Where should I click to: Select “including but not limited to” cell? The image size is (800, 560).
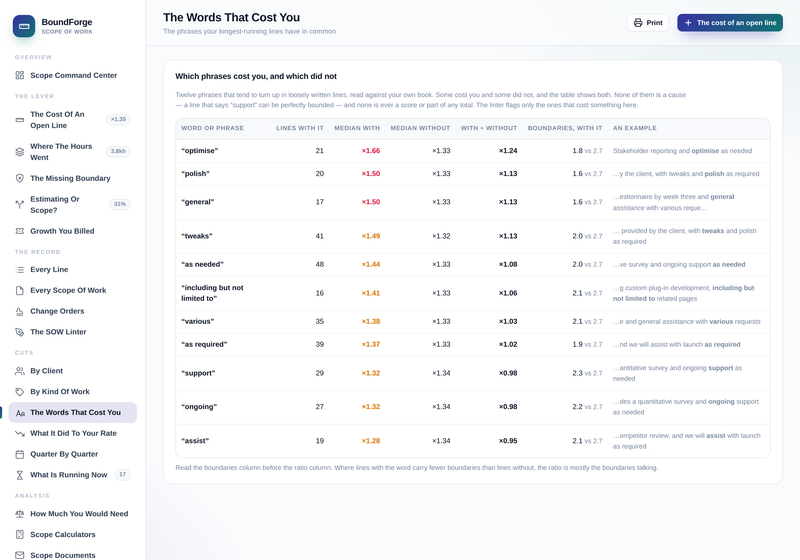[212, 293]
